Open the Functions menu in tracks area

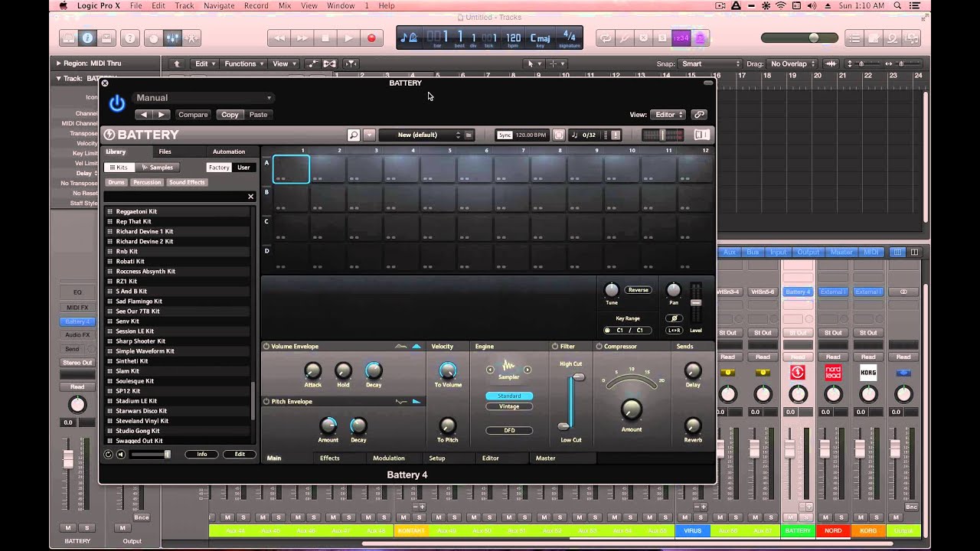(x=243, y=64)
